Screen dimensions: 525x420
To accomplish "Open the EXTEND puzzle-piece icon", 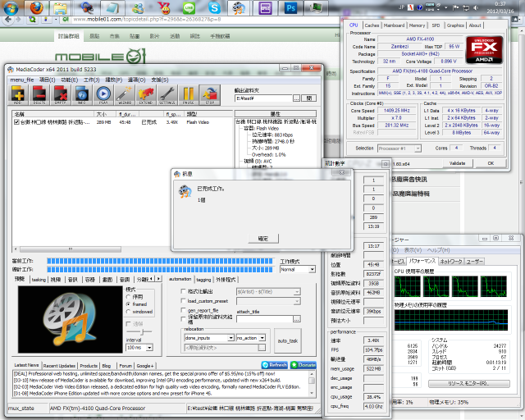I will pyautogui.click(x=146, y=95).
